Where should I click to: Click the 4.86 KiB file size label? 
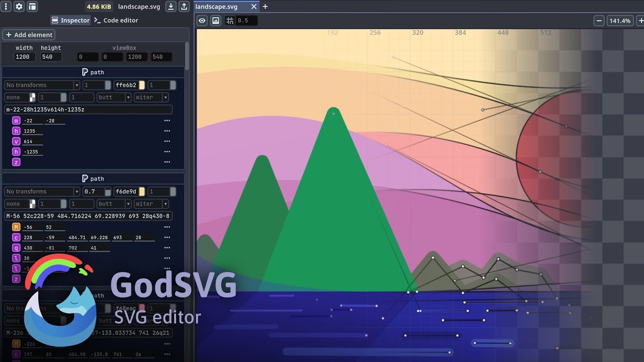point(99,7)
